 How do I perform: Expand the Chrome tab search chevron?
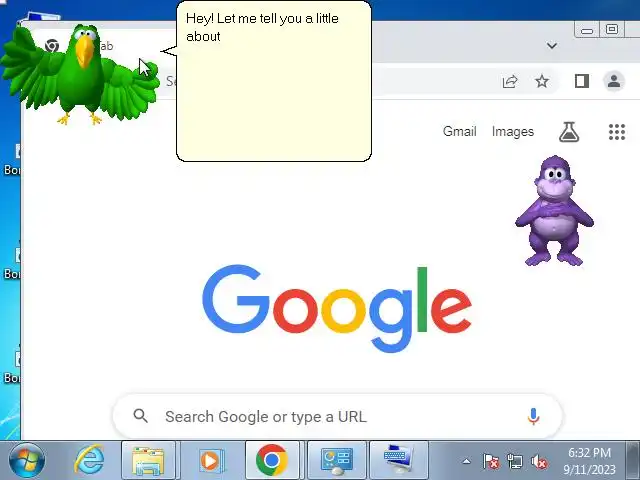point(552,45)
